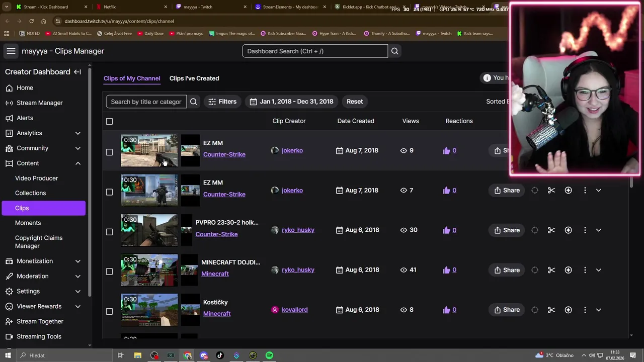Expand details chevron for PVPRO clip
Screen dimensions: 644x362
pos(598,230)
